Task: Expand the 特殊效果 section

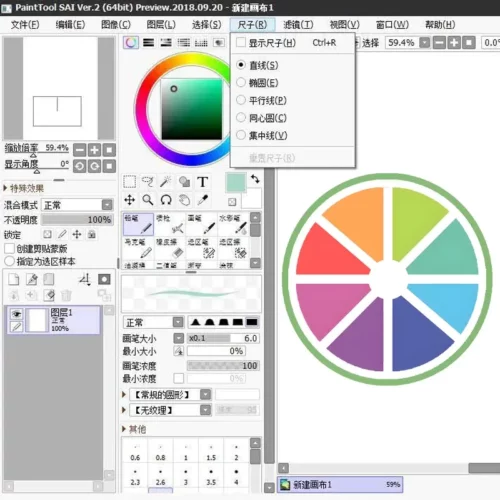Action: [x=5, y=188]
